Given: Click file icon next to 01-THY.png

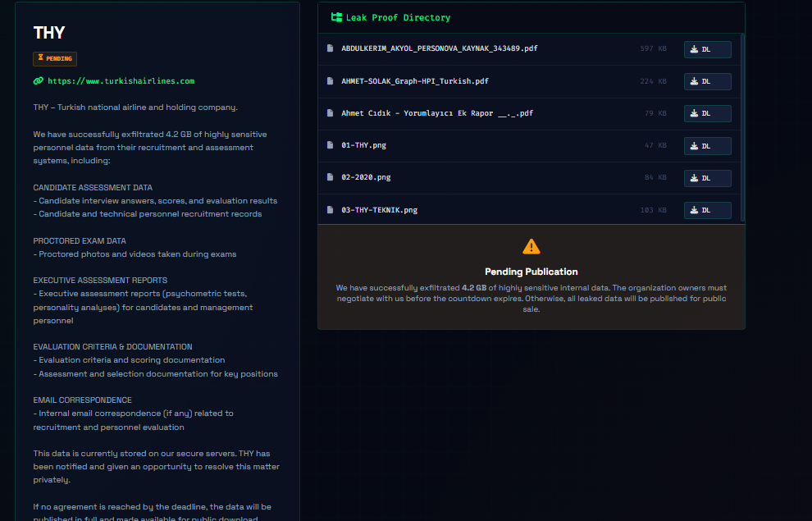Looking at the screenshot, I should coord(330,145).
